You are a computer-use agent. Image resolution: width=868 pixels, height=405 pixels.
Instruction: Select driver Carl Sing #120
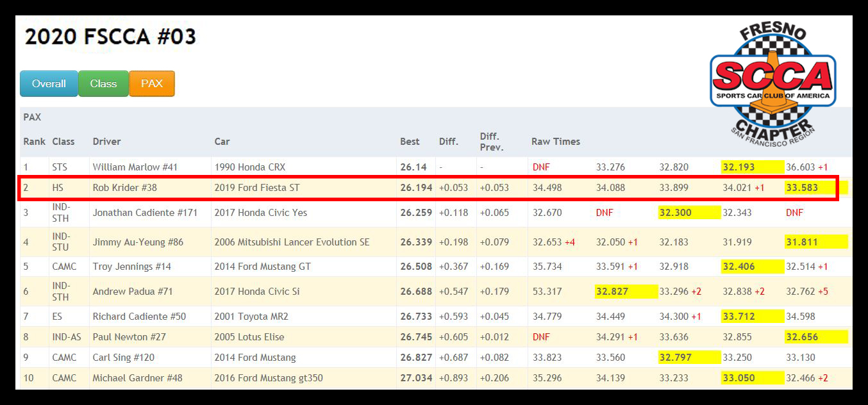click(x=124, y=357)
